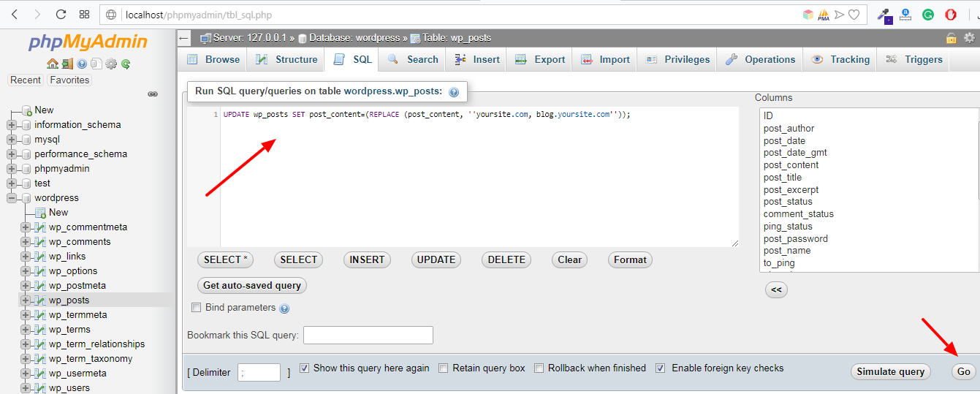Expand the mysql database node
The height and width of the screenshot is (394, 980).
(x=12, y=140)
